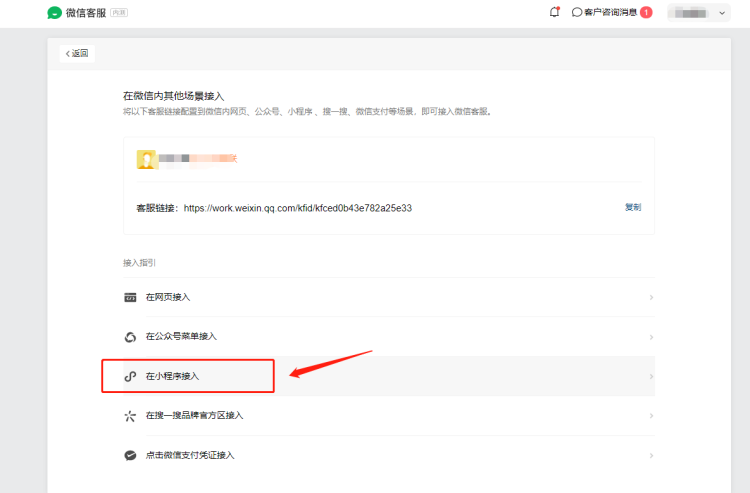This screenshot has height=493, width=750.
Task: Click the web page icon beside 在网页接入
Action: [x=130, y=297]
